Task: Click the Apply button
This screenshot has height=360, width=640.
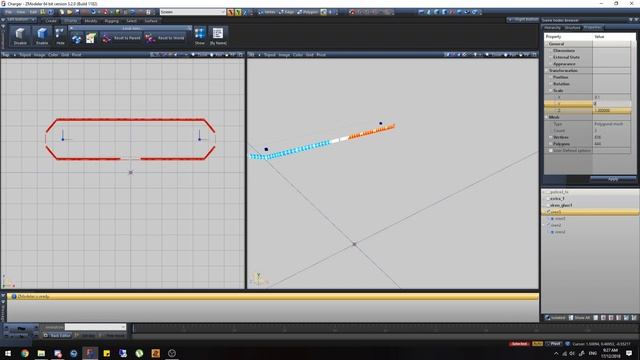Action: pos(613,179)
